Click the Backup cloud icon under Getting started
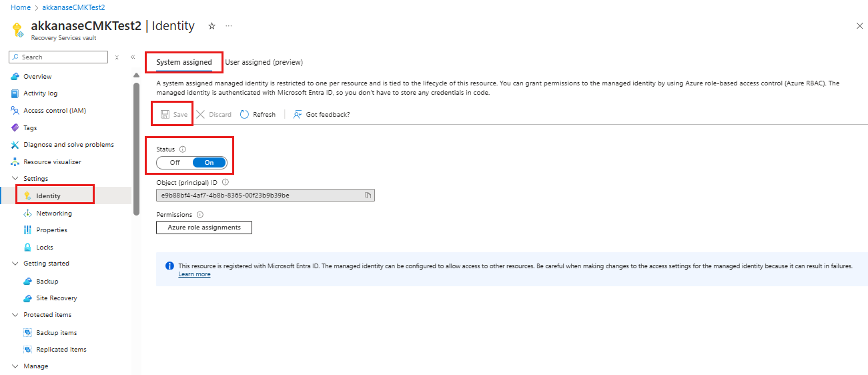 (27, 282)
